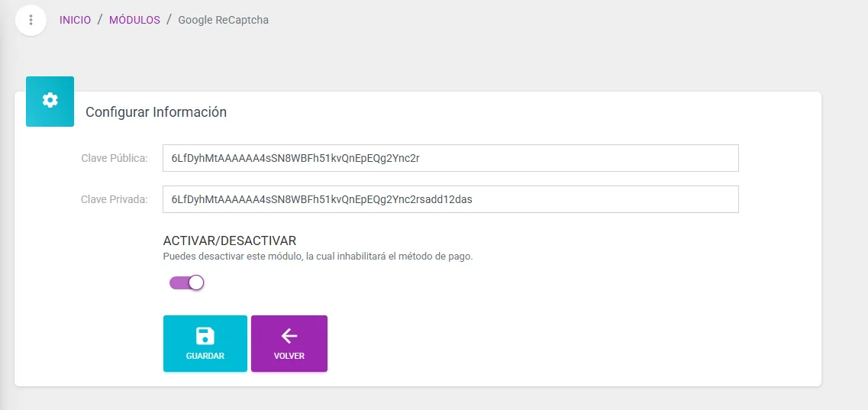Viewport: 868px width, 410px height.
Task: Click the gear icon beside Configurar Información
Action: click(50, 102)
